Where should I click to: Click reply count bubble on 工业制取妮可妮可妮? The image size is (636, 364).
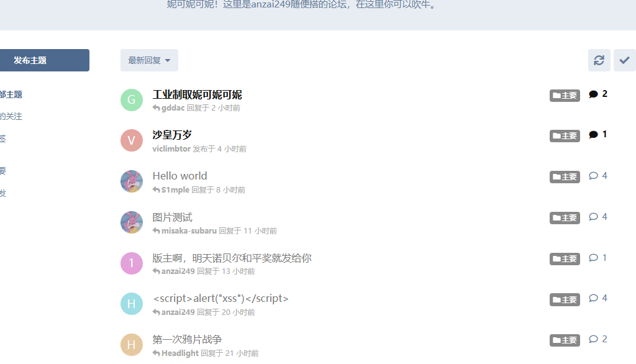coord(598,94)
